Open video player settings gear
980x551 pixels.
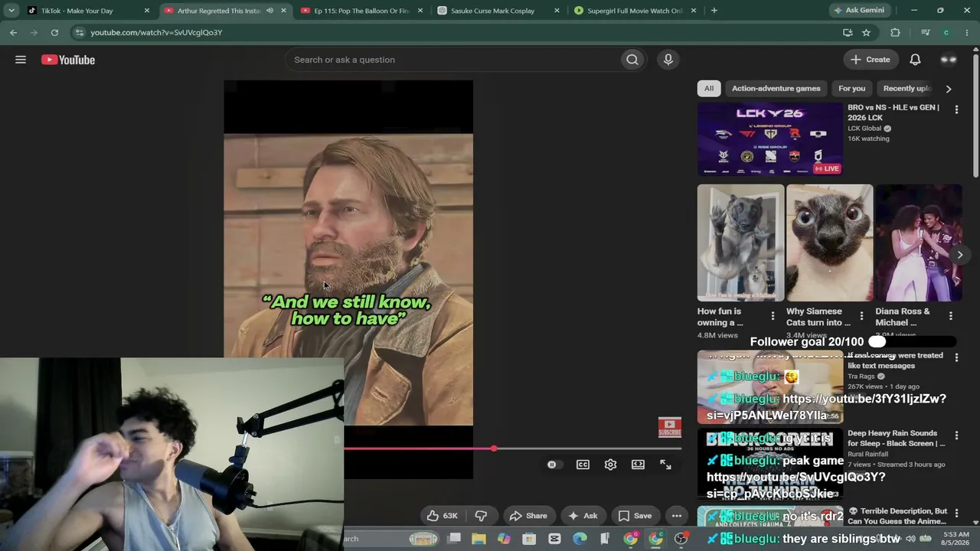(x=610, y=465)
